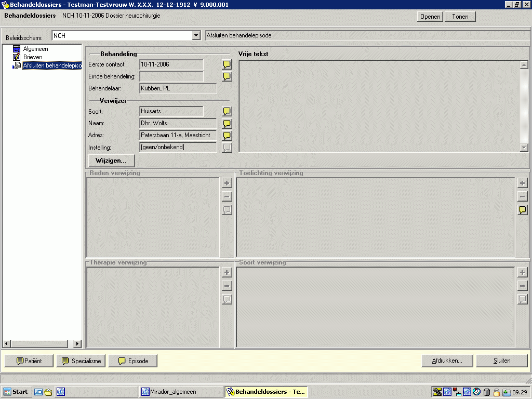Click the Afdrukken... button
The width and height of the screenshot is (532, 399).
[x=447, y=361]
